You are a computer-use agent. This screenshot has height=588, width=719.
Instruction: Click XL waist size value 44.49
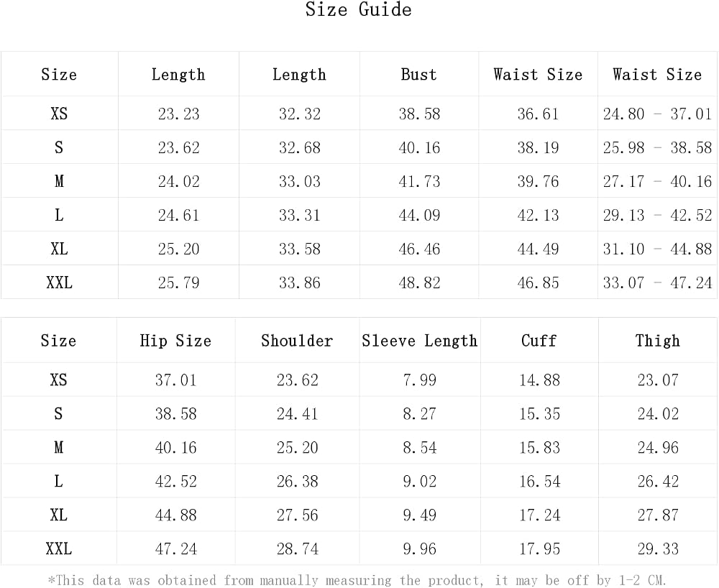[538, 249]
